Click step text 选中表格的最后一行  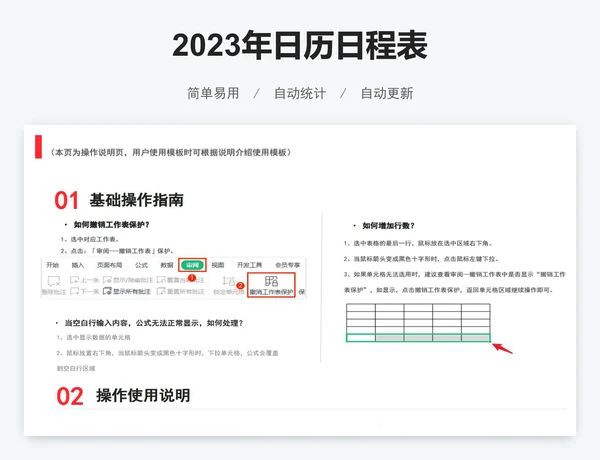(418, 243)
